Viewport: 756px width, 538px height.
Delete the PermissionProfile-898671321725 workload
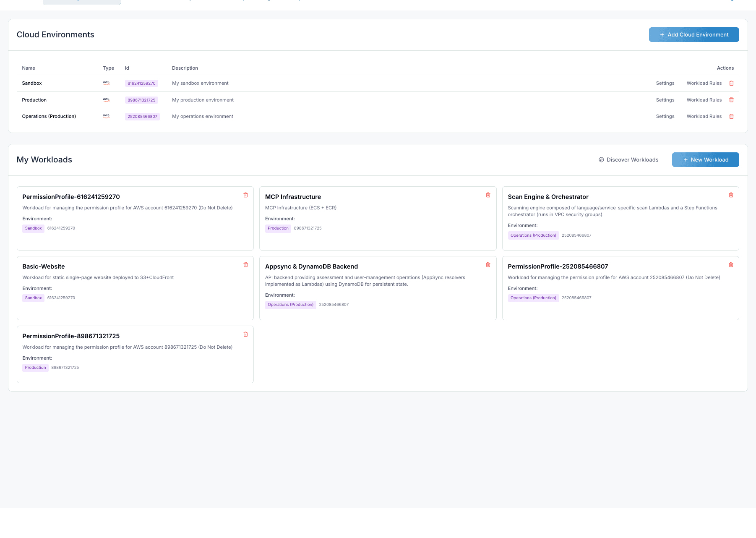(246, 334)
